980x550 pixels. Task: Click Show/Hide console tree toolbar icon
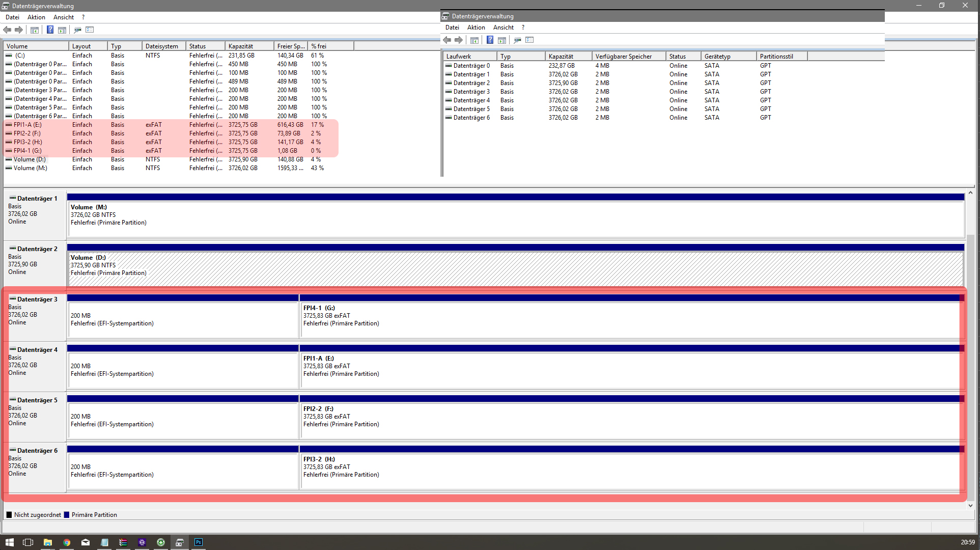point(35,30)
